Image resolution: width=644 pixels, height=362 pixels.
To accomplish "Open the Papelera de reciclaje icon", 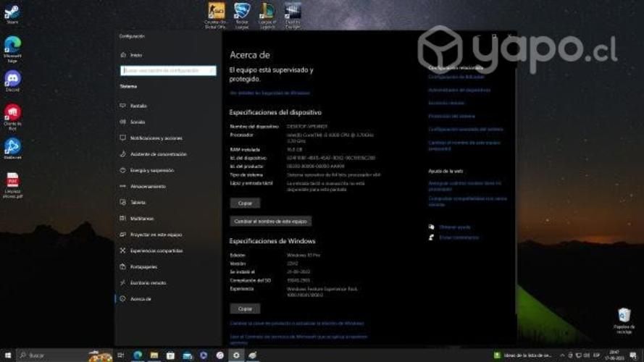I will [x=624, y=321].
